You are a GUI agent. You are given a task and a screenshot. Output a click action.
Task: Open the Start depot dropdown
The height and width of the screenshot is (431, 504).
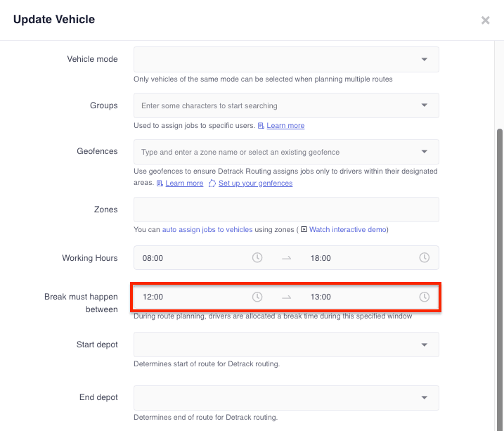(x=286, y=345)
